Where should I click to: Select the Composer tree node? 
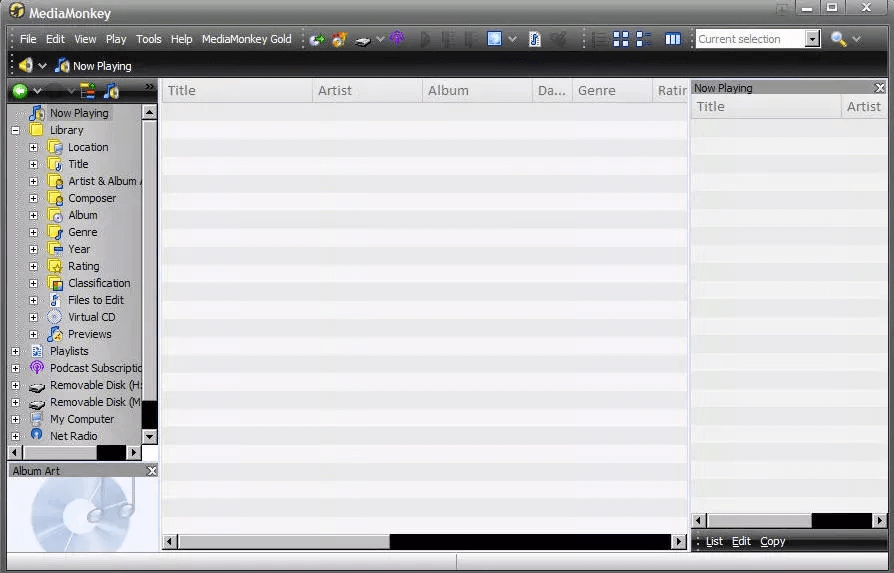92,198
